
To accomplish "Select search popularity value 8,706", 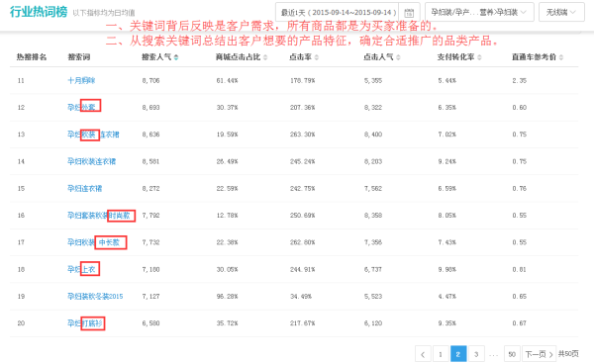I will pyautogui.click(x=150, y=80).
